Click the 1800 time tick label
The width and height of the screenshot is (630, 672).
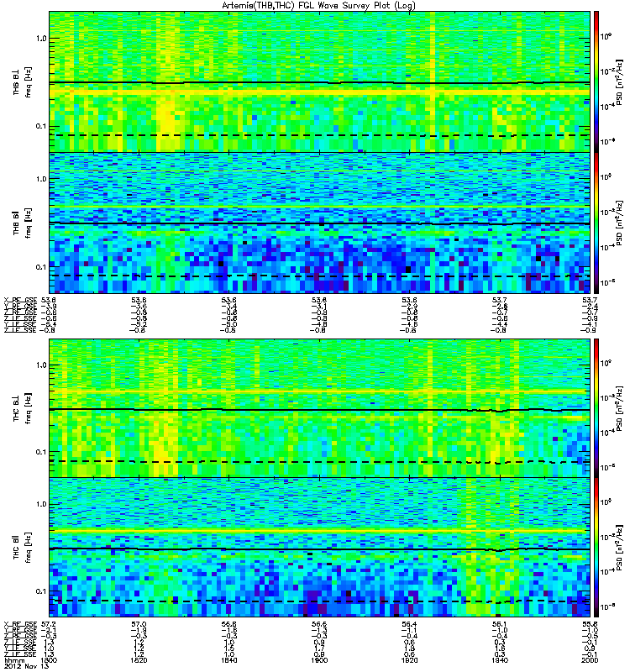point(48,660)
